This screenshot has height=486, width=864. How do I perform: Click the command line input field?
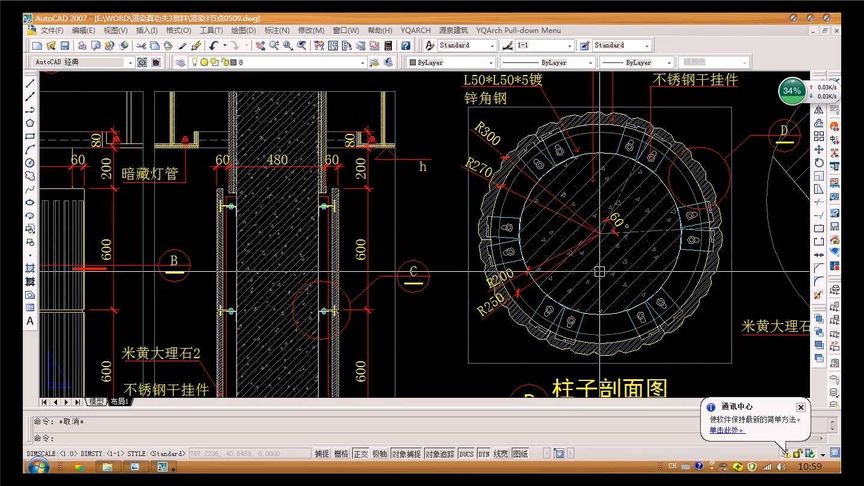click(x=430, y=438)
